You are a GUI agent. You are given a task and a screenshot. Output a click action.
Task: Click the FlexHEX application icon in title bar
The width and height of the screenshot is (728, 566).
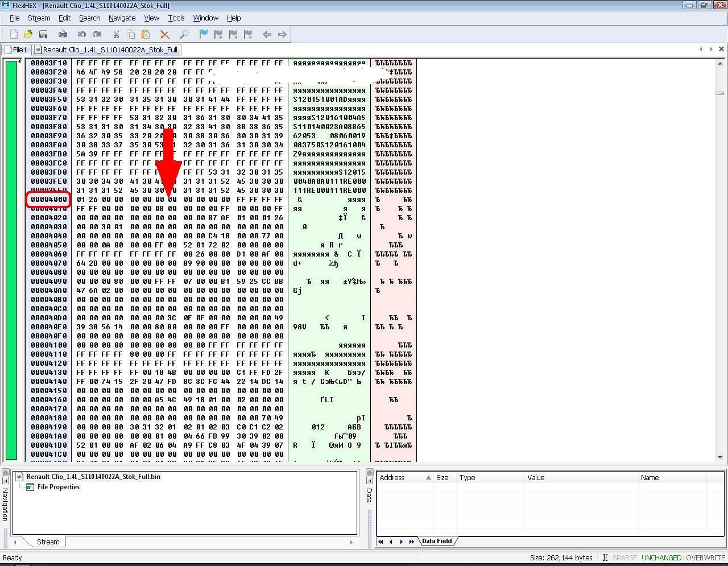click(6, 5)
